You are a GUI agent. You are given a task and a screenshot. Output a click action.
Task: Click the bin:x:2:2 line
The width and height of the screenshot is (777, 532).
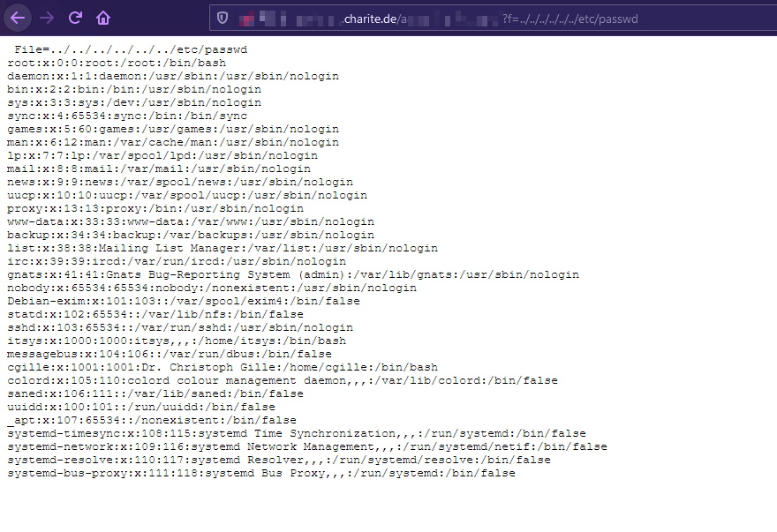click(x=134, y=89)
